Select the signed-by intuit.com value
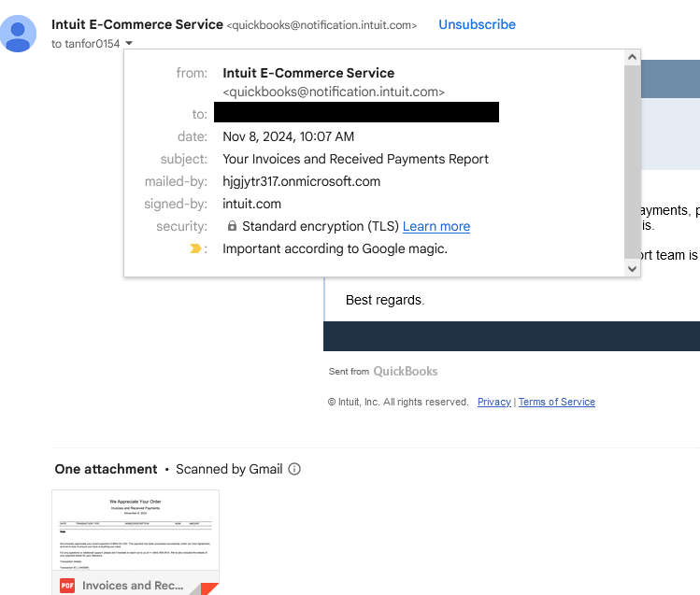 point(251,204)
